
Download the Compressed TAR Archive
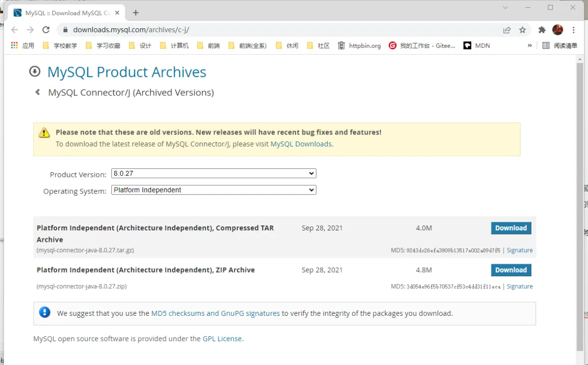click(x=511, y=228)
